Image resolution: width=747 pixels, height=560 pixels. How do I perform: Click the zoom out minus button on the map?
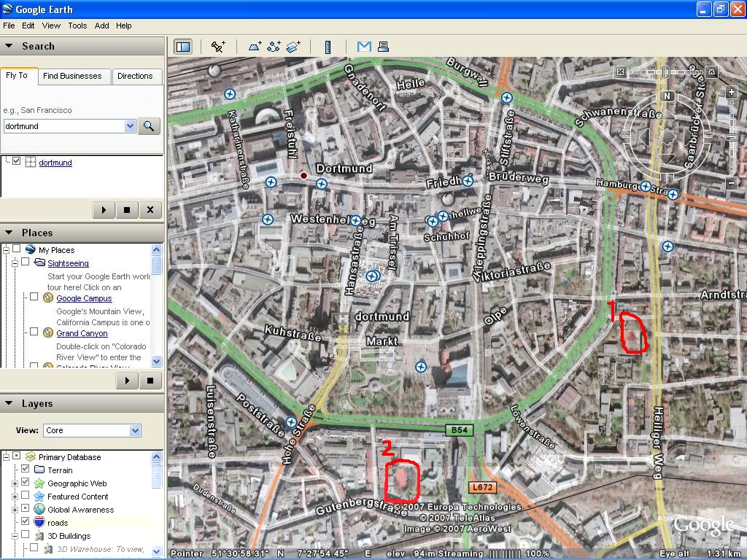(x=732, y=183)
